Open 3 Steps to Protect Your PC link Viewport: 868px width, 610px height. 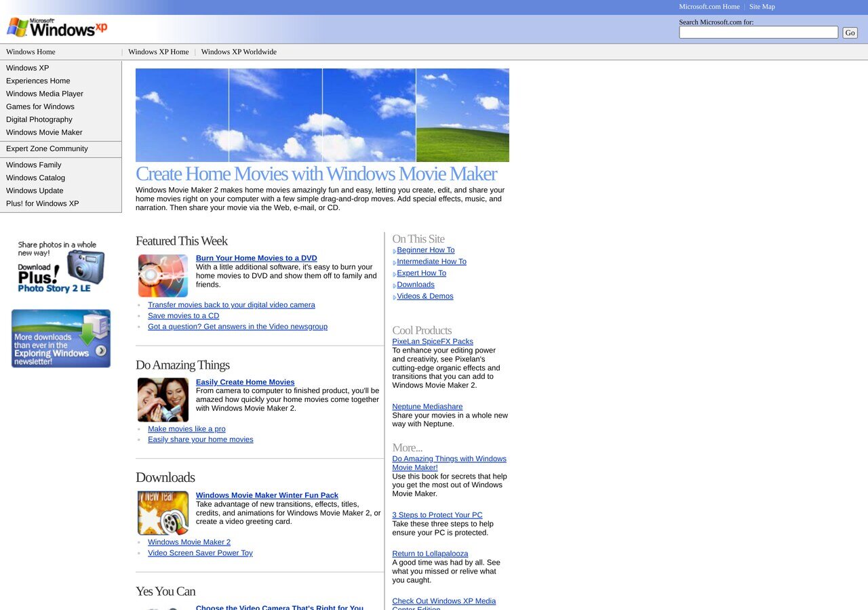437,515
